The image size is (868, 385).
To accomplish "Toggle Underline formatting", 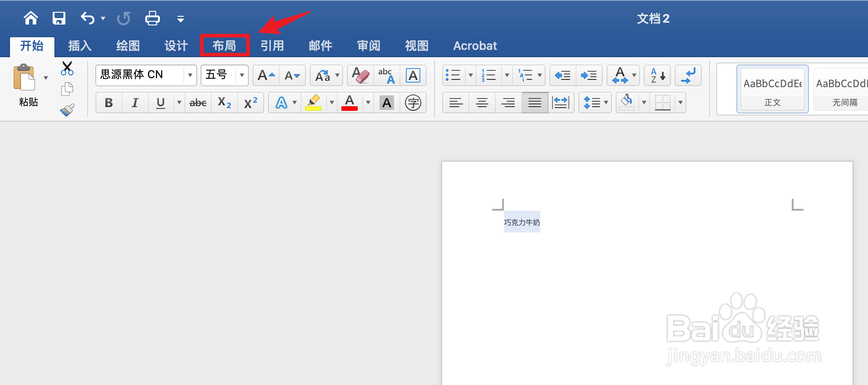I will coord(161,103).
